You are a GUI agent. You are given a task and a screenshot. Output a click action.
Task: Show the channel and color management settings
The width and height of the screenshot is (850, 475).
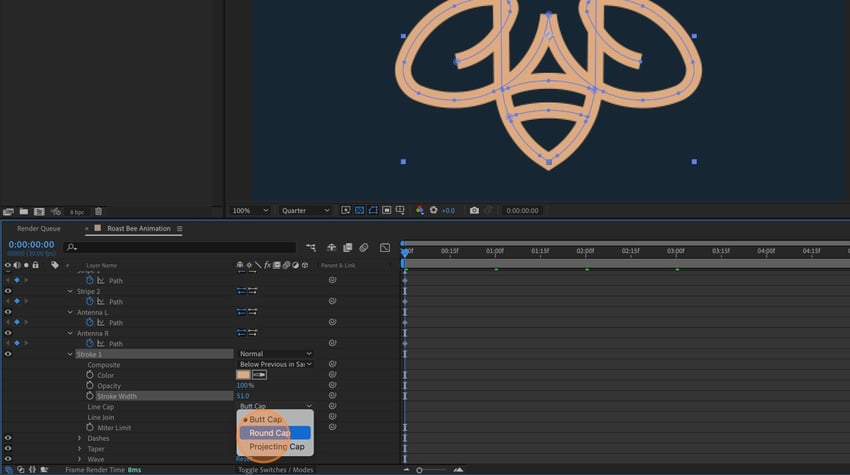[x=420, y=210]
